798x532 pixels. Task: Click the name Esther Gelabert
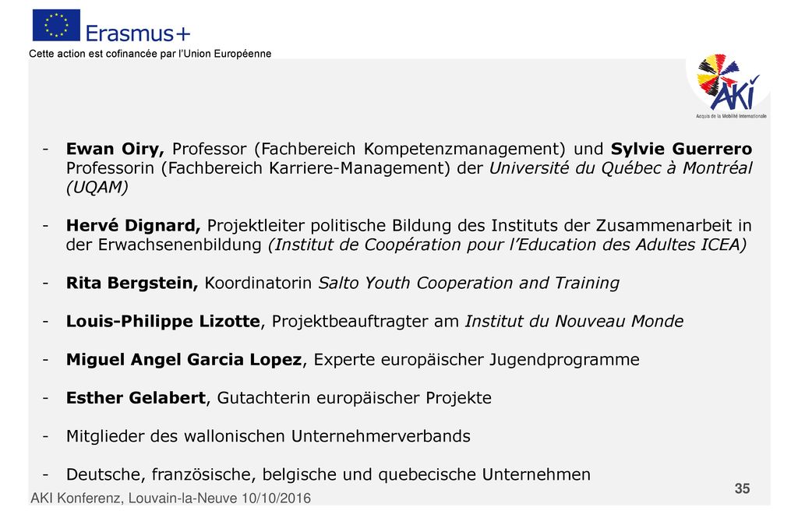(x=136, y=398)
